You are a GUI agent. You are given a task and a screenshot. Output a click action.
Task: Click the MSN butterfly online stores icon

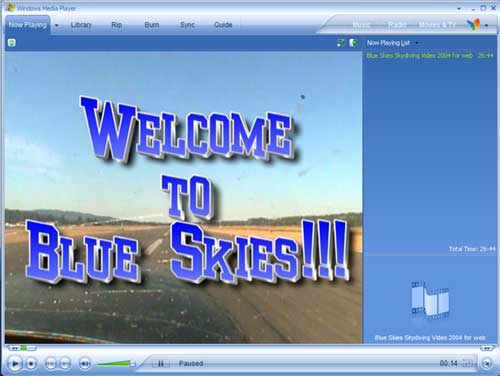pos(474,24)
